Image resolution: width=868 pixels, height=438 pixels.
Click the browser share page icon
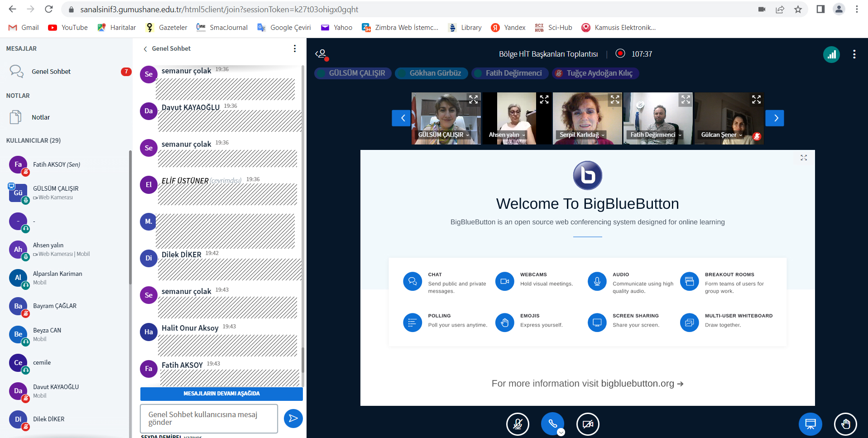(x=780, y=9)
